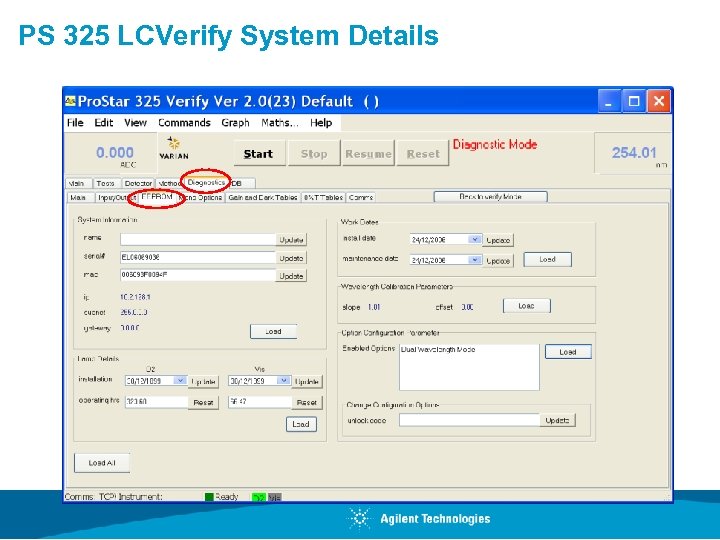Click the greyed Stop button
The image size is (720, 540).
pos(314,154)
